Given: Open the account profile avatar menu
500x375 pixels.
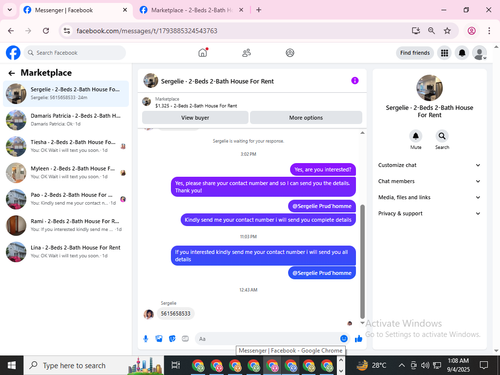Looking at the screenshot, I should coord(479,53).
